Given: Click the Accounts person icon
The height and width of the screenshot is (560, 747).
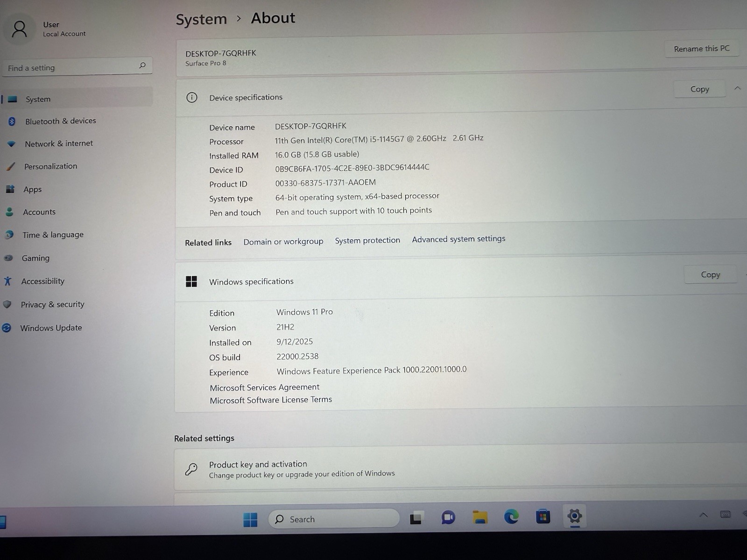Looking at the screenshot, I should tap(9, 212).
